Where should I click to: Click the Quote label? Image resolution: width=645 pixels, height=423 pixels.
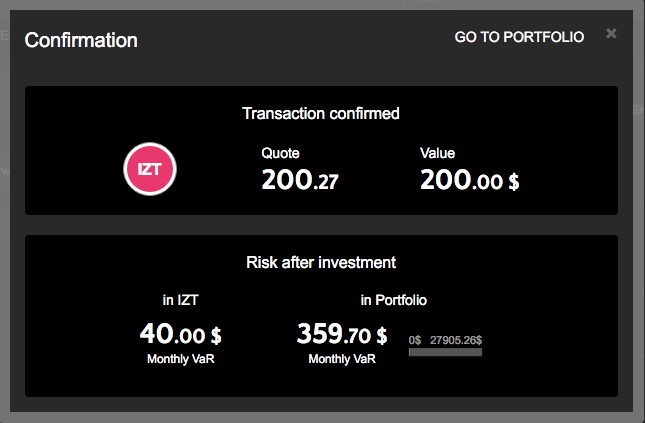tap(280, 153)
